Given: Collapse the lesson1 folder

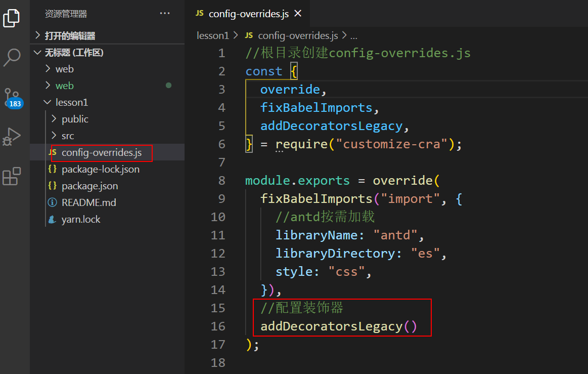Looking at the screenshot, I should 72,102.
